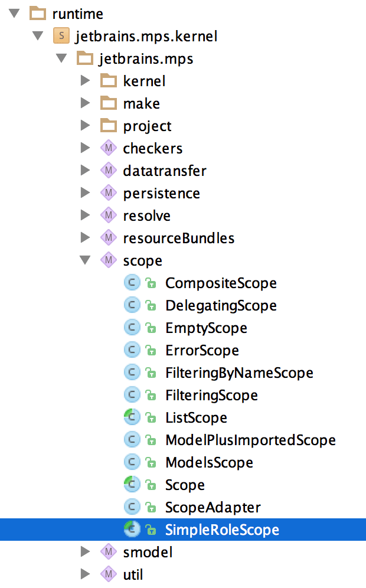Collapse the scope model node
The height and width of the screenshot is (588, 366).
tap(85, 260)
